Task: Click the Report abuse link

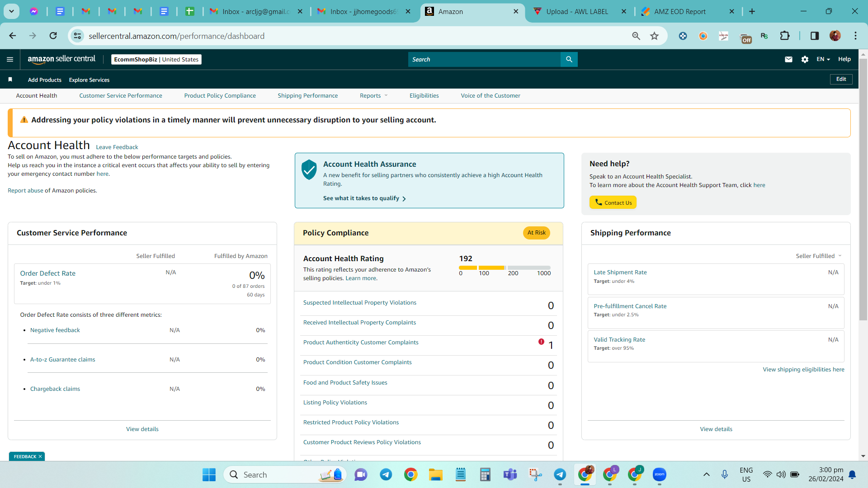Action: (25, 190)
